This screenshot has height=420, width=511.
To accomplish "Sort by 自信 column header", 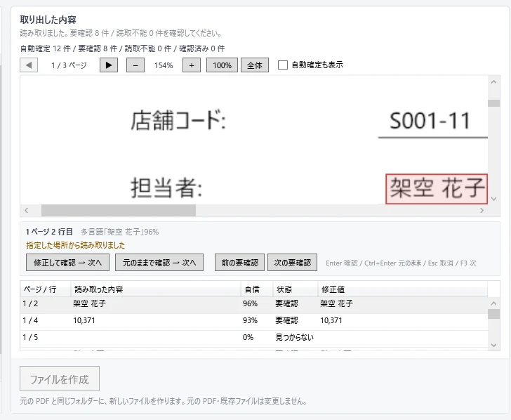I will pyautogui.click(x=257, y=289).
